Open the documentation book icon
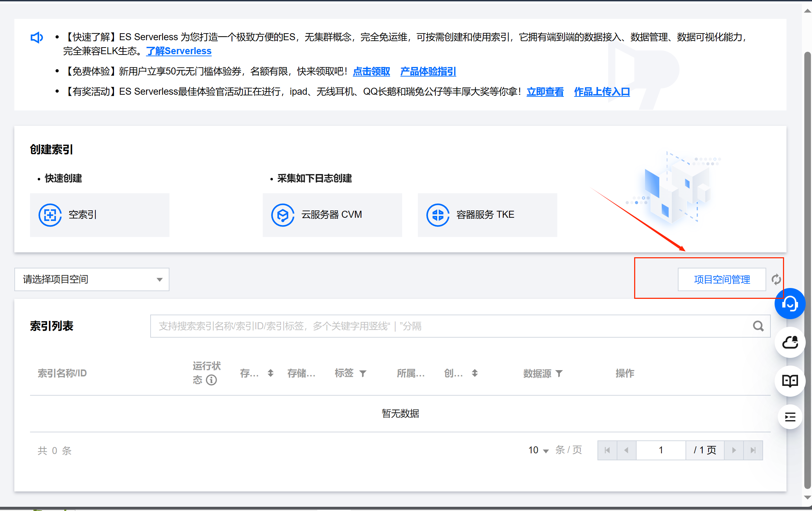 click(x=790, y=381)
